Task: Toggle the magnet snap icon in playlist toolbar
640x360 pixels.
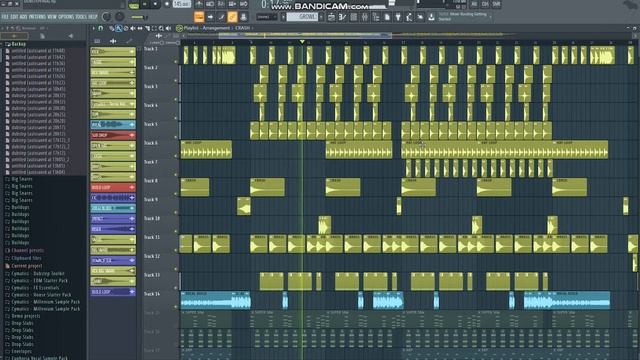Action: point(100,28)
